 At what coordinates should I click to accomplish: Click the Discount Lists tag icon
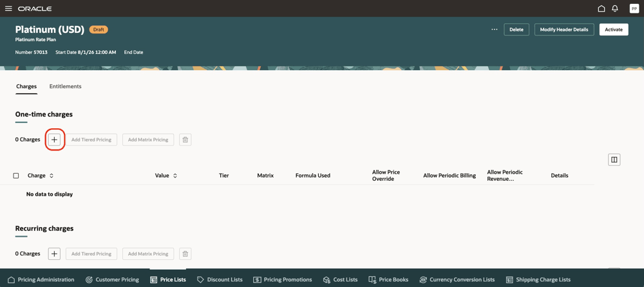(x=200, y=280)
